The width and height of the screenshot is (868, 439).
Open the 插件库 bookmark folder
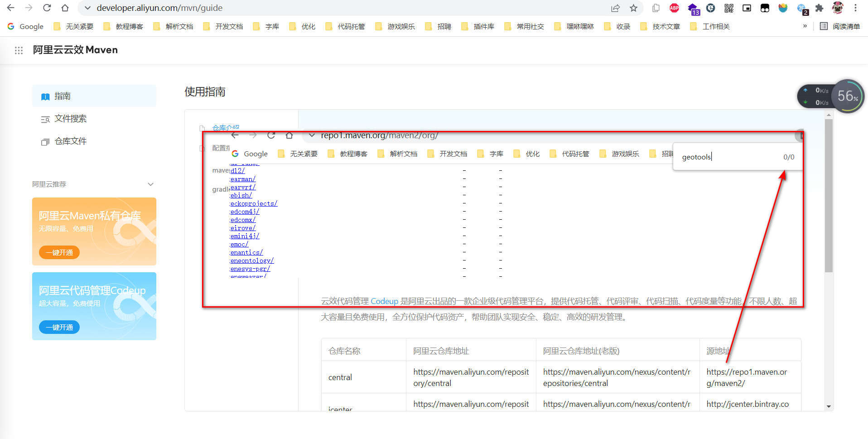click(x=477, y=26)
